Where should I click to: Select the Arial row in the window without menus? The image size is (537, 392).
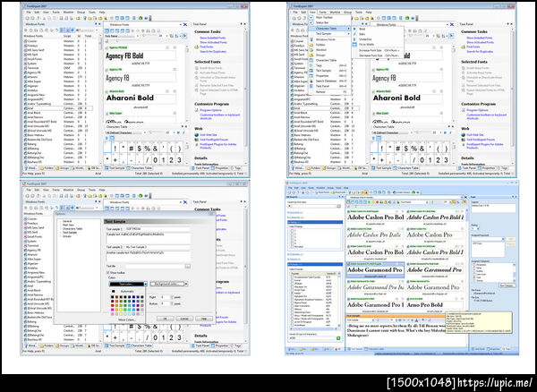coord(58,108)
